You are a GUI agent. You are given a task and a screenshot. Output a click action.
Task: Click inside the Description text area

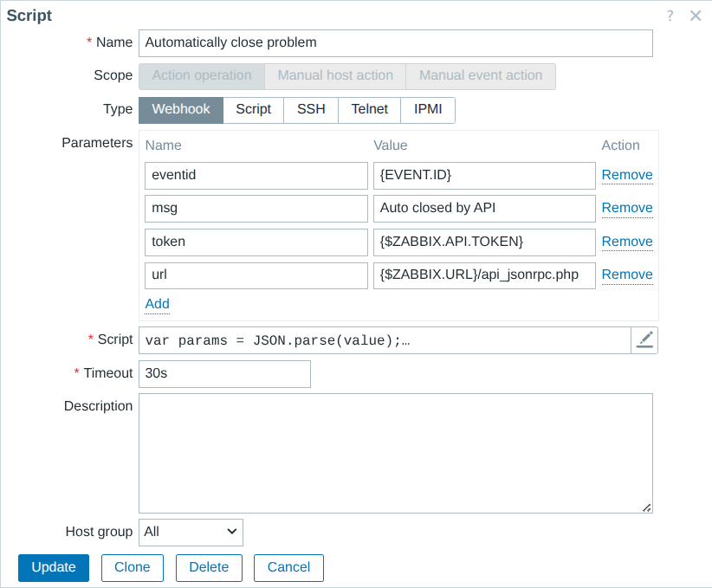(x=395, y=453)
